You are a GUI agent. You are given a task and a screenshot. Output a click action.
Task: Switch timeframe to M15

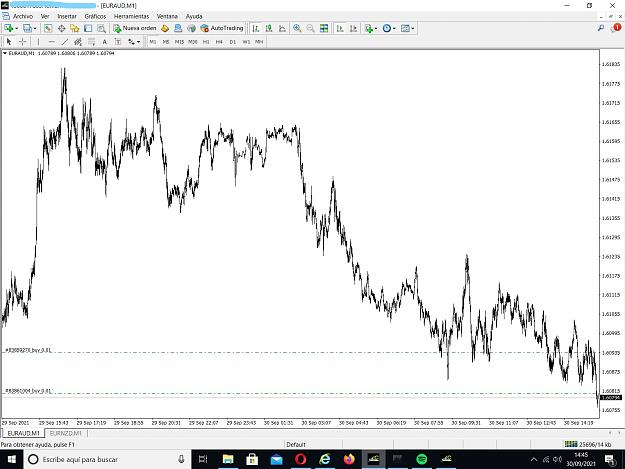(179, 42)
